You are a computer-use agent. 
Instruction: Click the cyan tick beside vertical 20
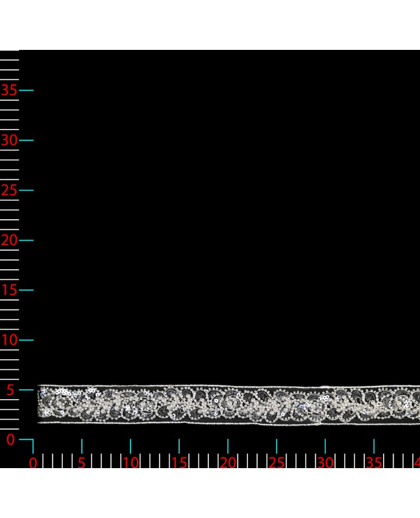click(26, 240)
